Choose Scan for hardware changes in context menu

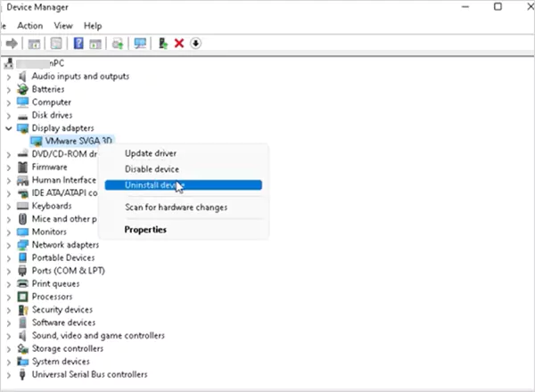click(183, 208)
